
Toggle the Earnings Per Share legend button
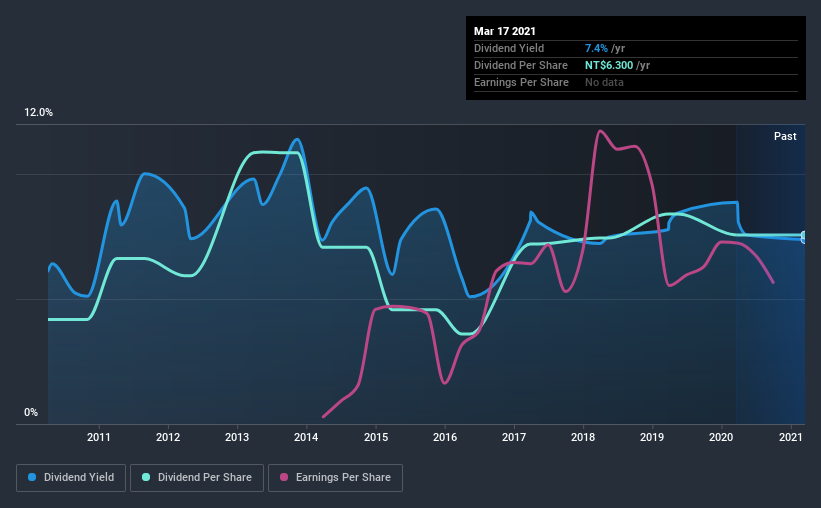pos(335,478)
